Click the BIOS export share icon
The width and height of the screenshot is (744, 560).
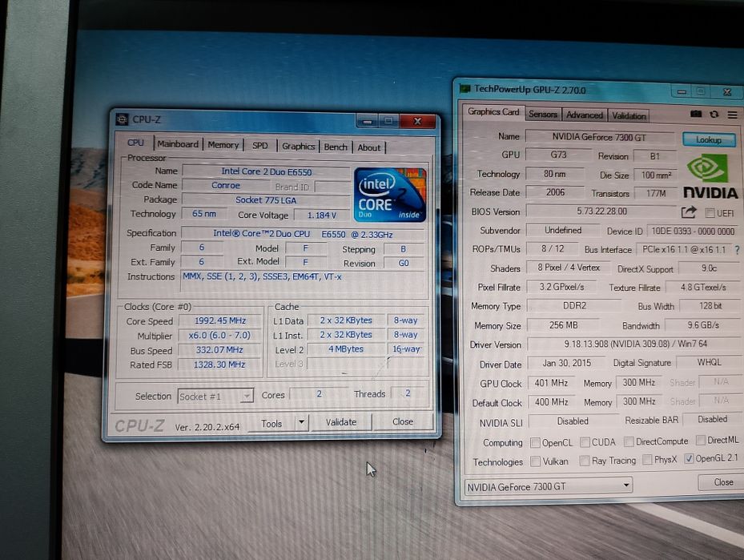point(689,212)
